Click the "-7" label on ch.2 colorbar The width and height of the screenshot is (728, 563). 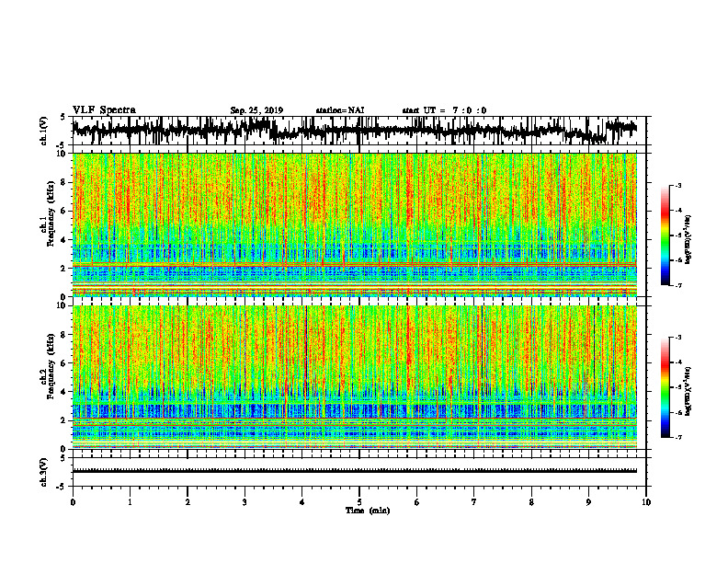[678, 437]
